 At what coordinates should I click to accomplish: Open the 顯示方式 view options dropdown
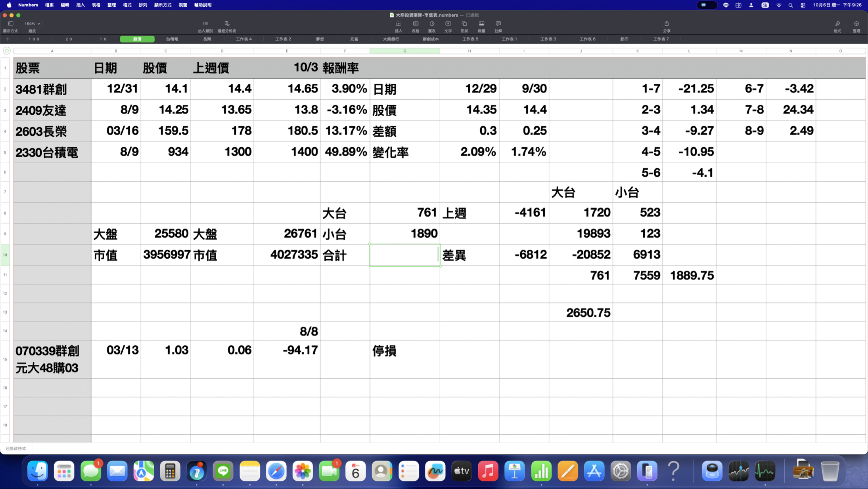(11, 24)
